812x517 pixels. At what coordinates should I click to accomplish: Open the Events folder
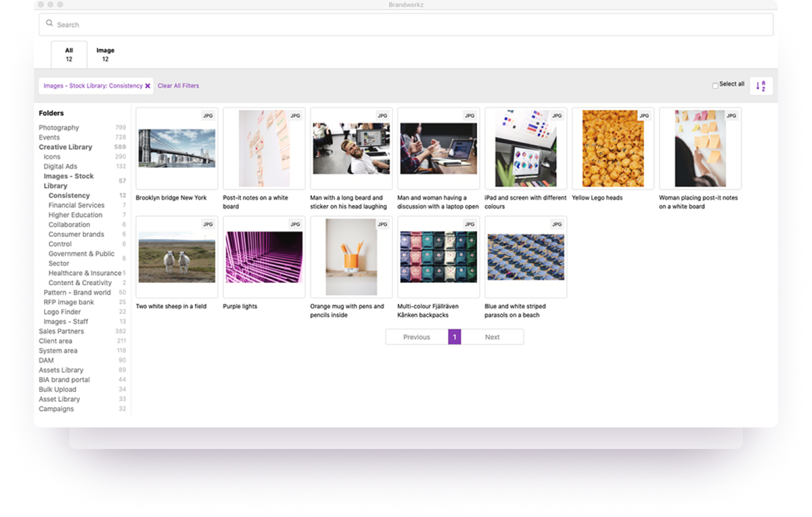(49, 137)
